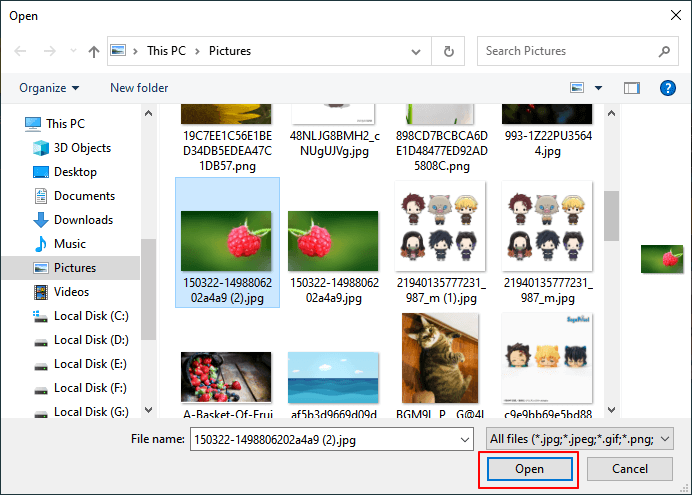Select Downloads in the navigation pane

click(x=83, y=220)
